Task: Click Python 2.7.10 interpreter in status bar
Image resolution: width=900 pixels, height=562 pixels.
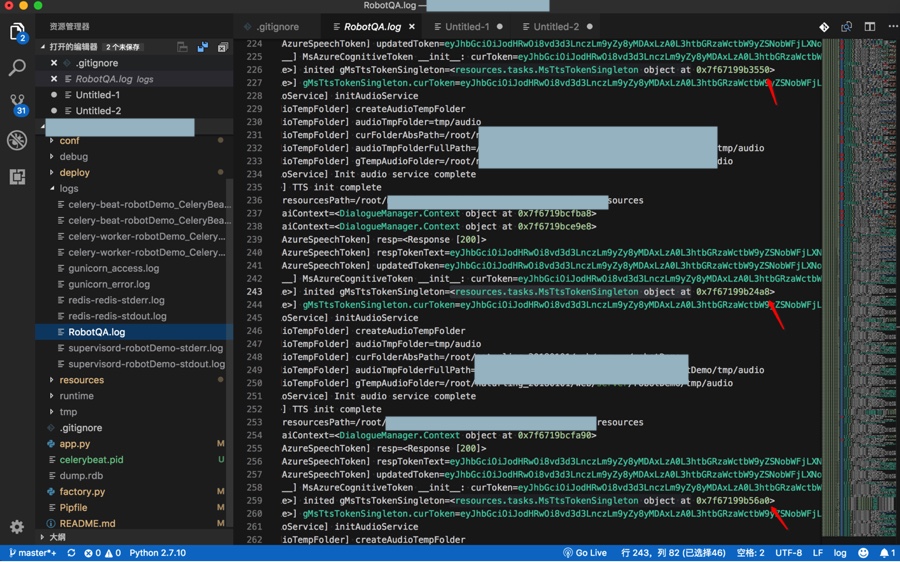Action: pyautogui.click(x=158, y=553)
